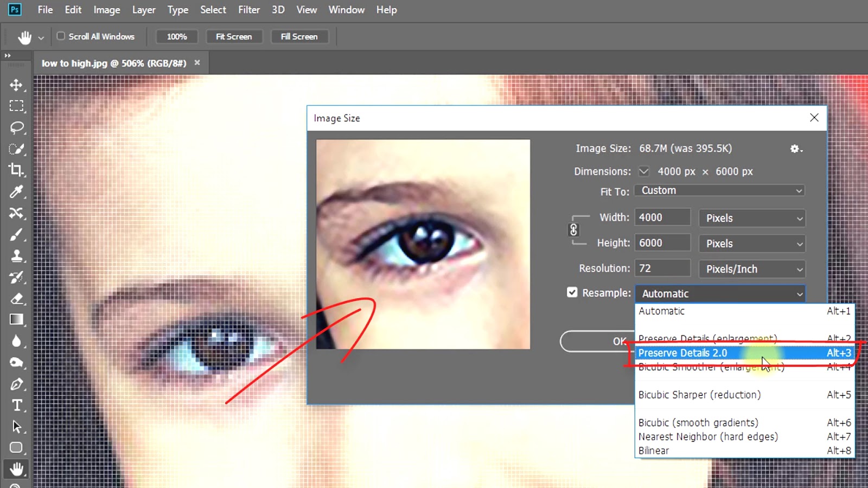Screen dimensions: 868x488
Task: Click the Fill Screen button
Action: [299, 36]
